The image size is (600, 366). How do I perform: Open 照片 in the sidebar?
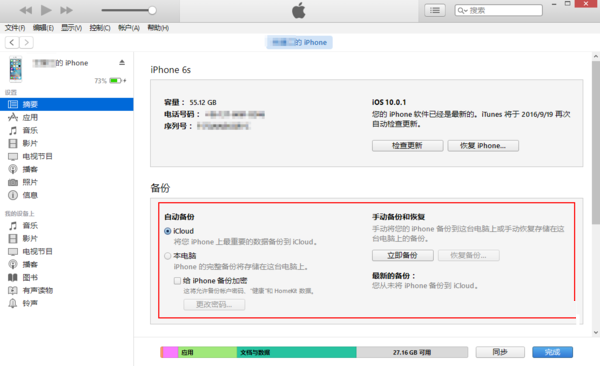pyautogui.click(x=67, y=182)
